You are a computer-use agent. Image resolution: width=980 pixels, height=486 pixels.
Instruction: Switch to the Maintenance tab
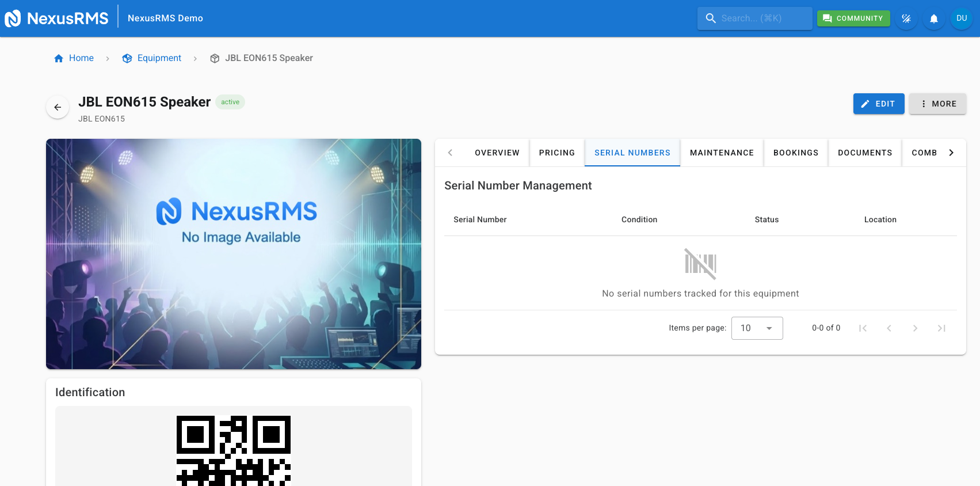[722, 153]
